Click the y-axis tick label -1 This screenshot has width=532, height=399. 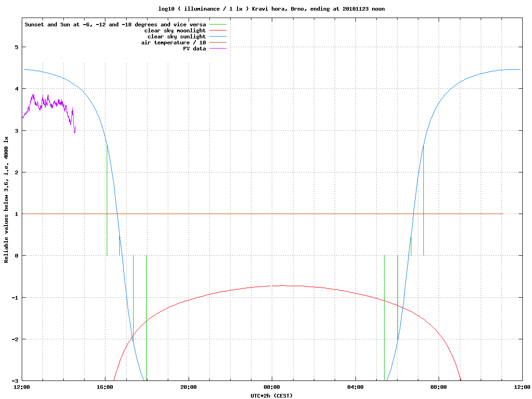(x=15, y=298)
